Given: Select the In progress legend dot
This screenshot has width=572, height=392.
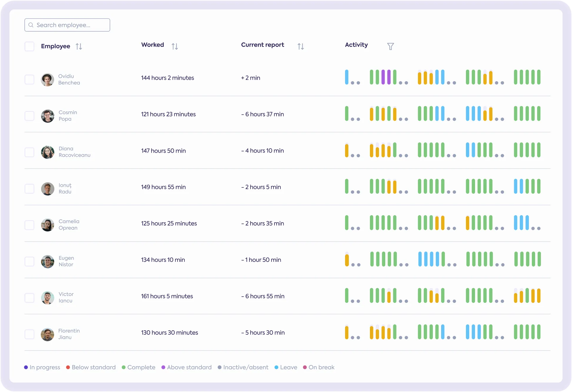Looking at the screenshot, I should [26, 367].
